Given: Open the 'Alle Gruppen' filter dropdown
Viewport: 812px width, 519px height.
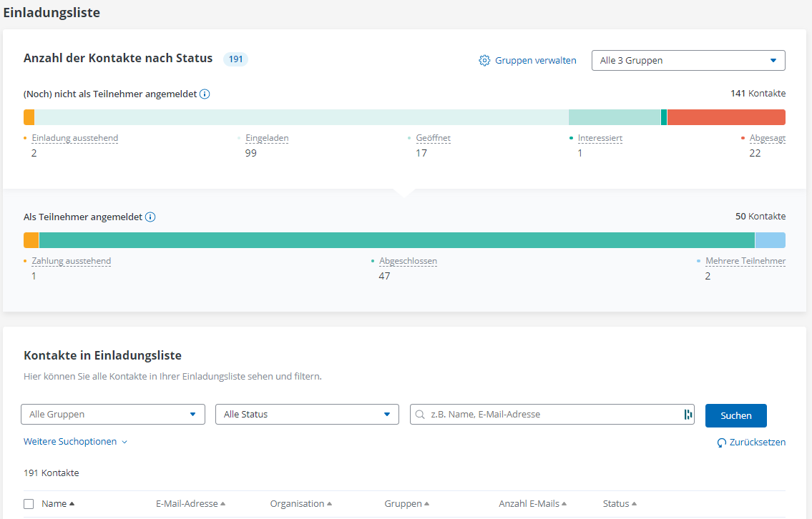Looking at the screenshot, I should click(x=113, y=415).
